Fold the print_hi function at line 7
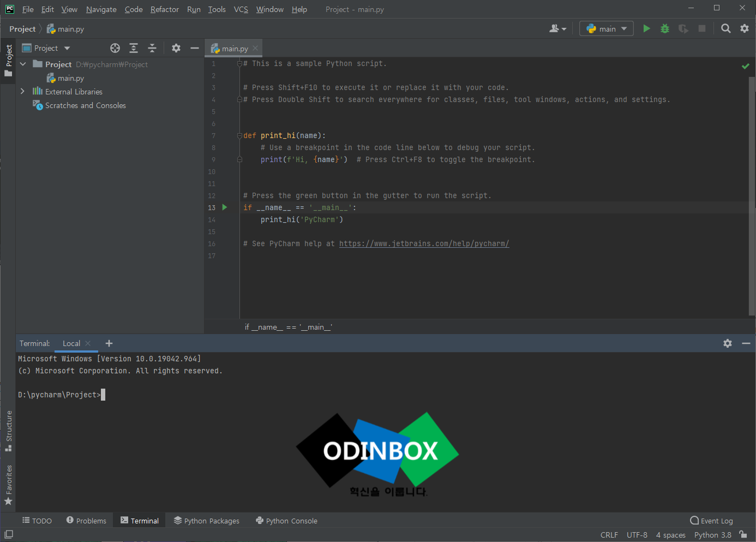Viewport: 756px width, 542px height. tap(239, 135)
